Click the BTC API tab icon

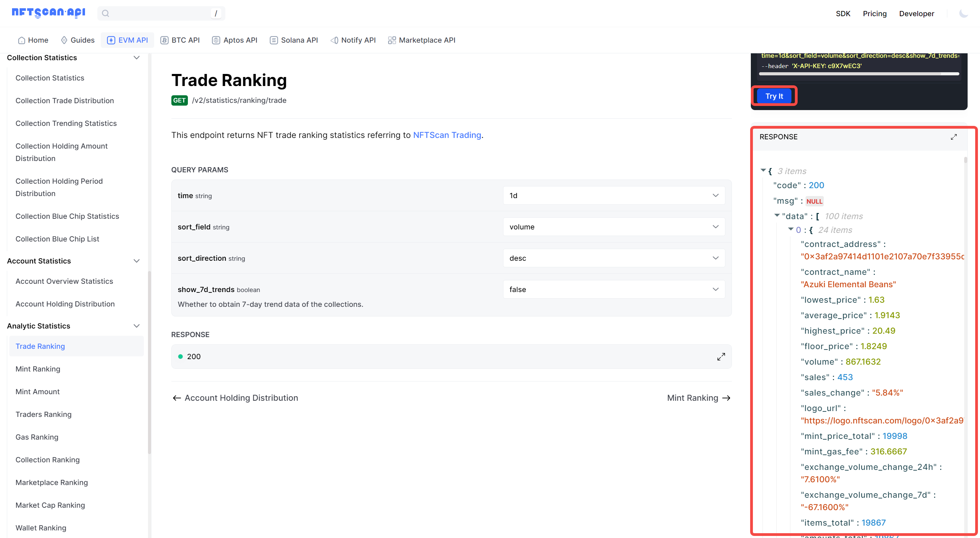coord(164,40)
